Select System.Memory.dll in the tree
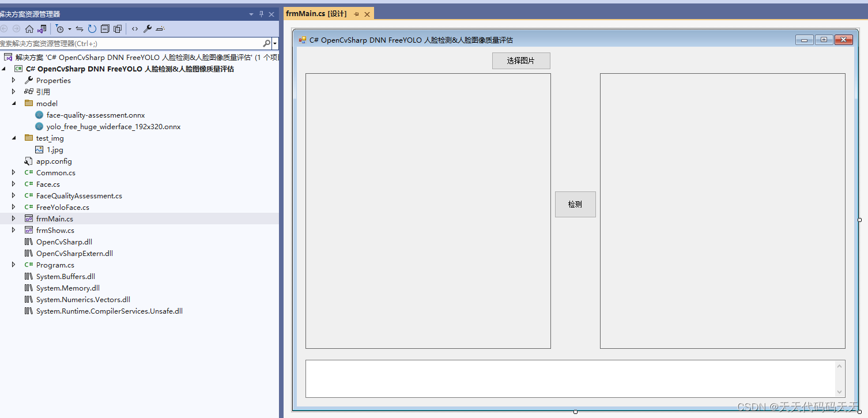This screenshot has width=868, height=418. 68,288
